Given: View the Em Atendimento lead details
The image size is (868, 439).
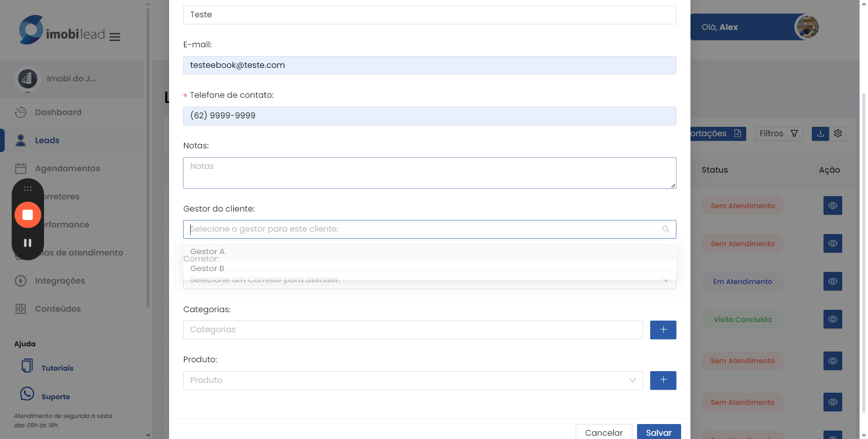Looking at the screenshot, I should [x=832, y=282].
